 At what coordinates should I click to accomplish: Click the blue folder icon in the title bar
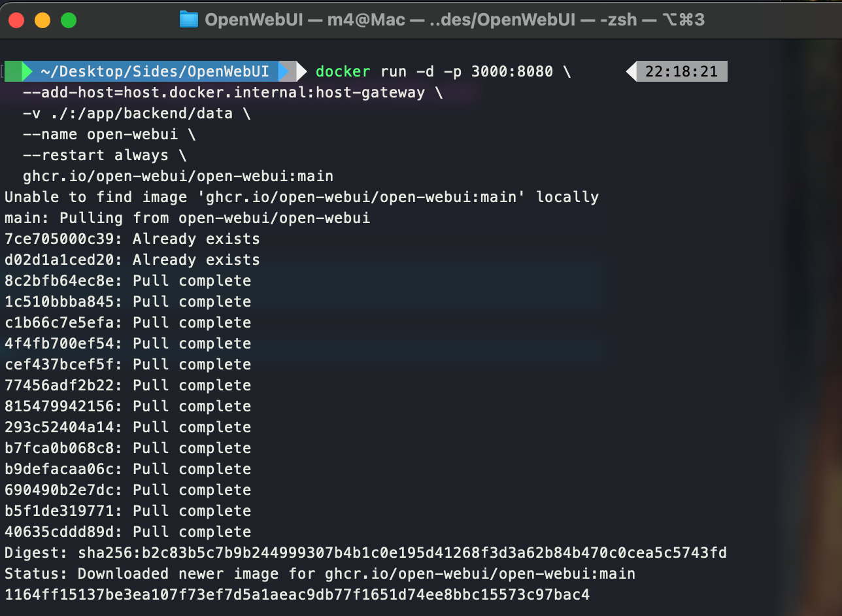pyautogui.click(x=189, y=20)
